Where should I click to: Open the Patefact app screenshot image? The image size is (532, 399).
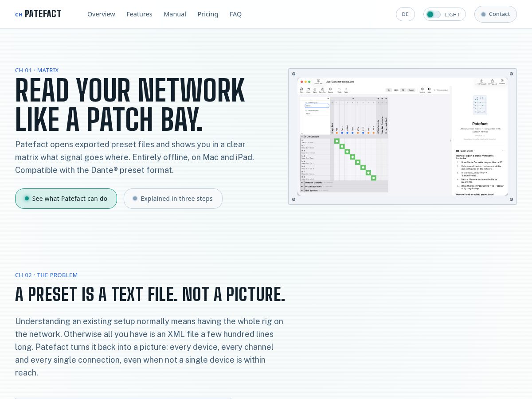click(x=403, y=137)
